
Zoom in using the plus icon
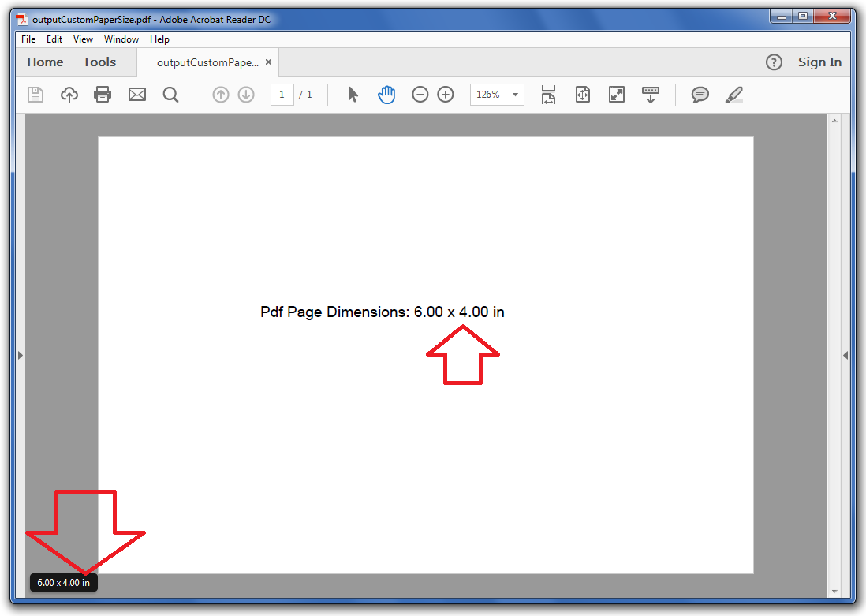tap(445, 94)
